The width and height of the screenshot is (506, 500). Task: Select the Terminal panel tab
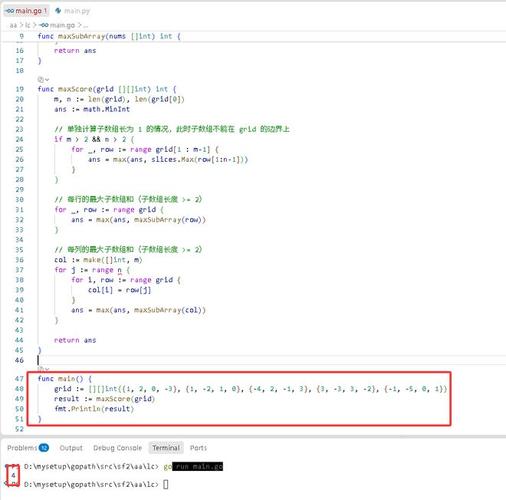[166, 448]
